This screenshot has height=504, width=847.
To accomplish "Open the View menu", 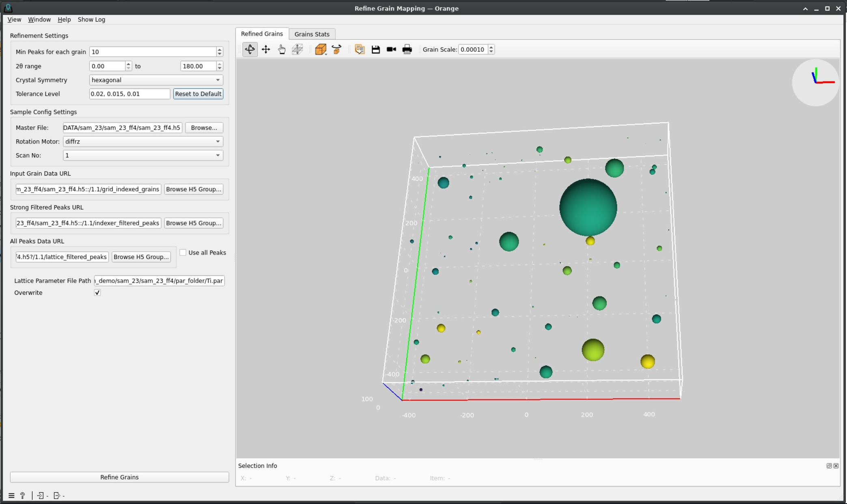I will pos(14,19).
